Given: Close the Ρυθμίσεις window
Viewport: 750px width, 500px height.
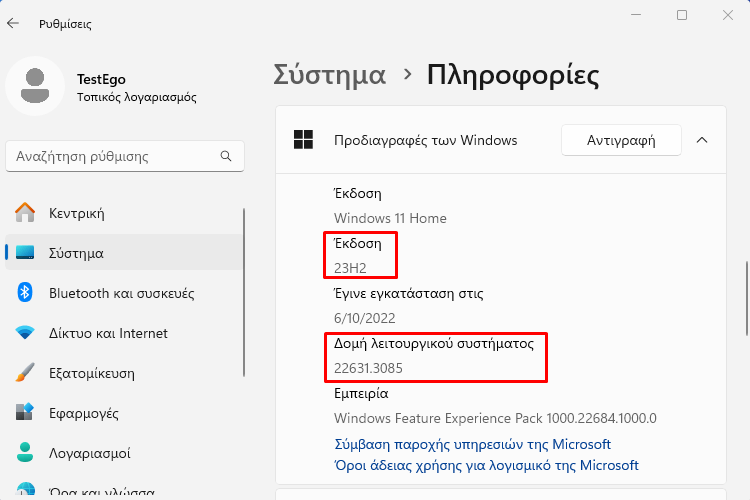Looking at the screenshot, I should pos(728,15).
